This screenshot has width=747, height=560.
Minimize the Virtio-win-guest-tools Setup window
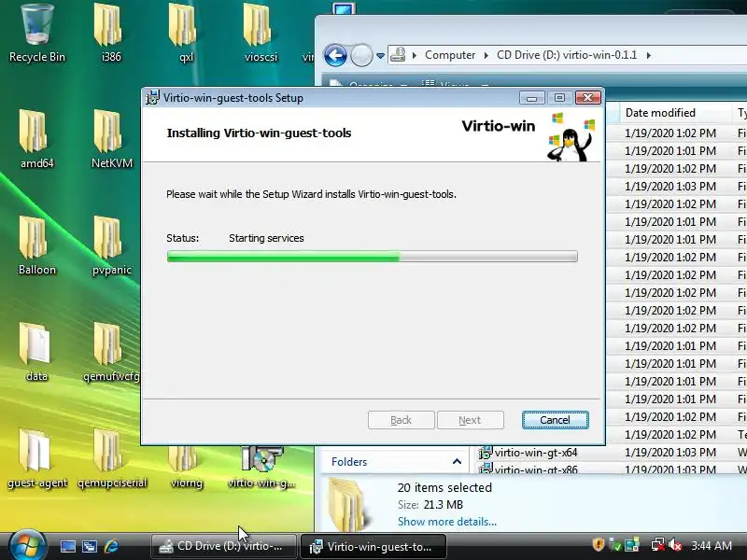pos(531,98)
